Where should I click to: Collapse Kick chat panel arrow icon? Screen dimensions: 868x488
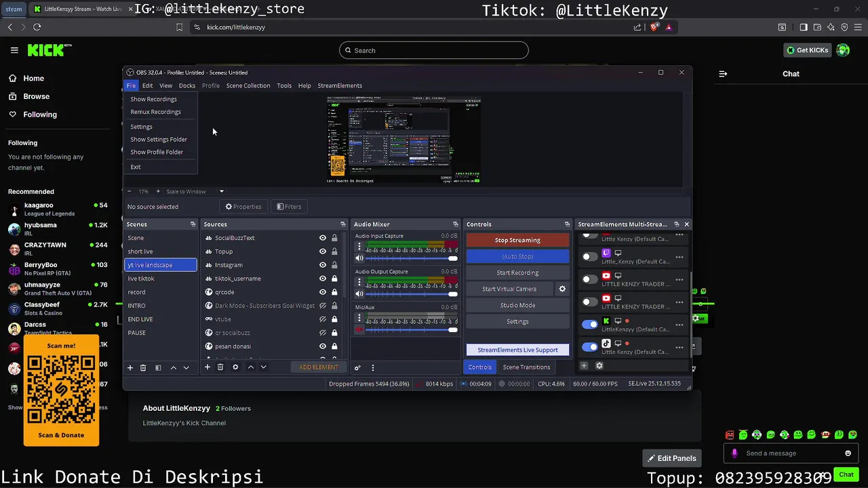pyautogui.click(x=723, y=74)
